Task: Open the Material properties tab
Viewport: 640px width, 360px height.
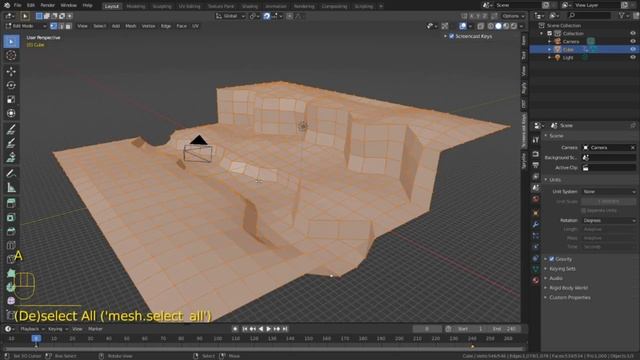Action: pos(536,280)
